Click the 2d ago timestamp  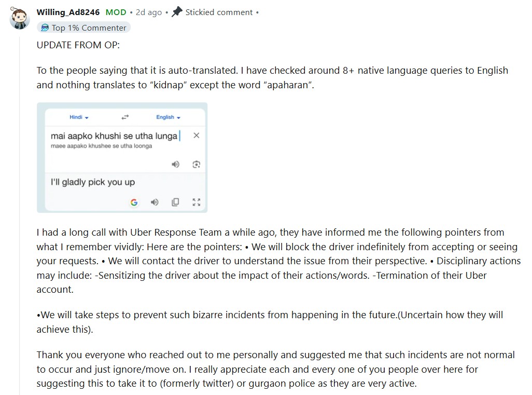tap(149, 12)
